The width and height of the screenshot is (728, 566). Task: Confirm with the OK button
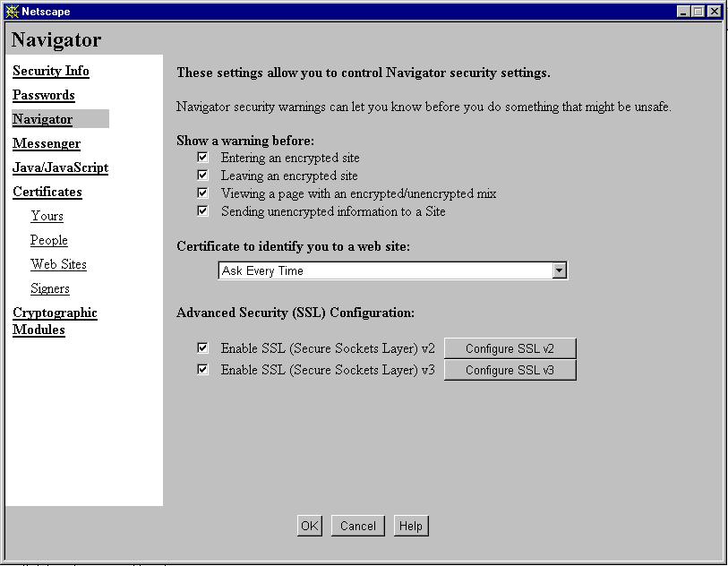click(x=310, y=526)
